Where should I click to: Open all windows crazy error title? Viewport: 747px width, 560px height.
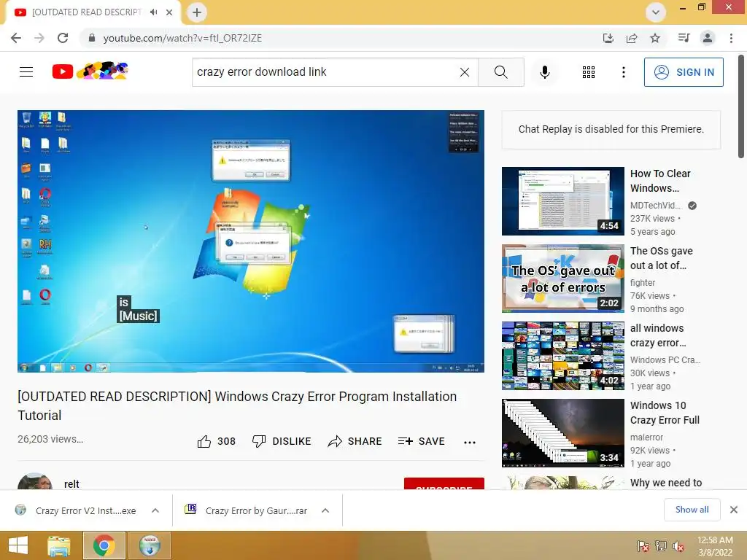click(x=658, y=335)
